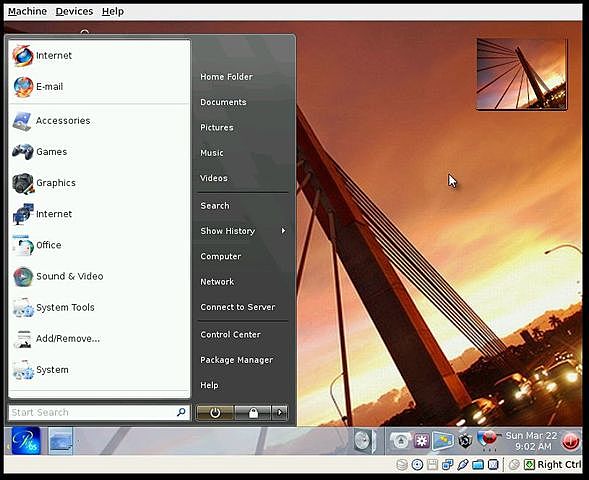The height and width of the screenshot is (480, 589).
Task: Click the VirtualBox mouse integration status icon
Action: (513, 465)
